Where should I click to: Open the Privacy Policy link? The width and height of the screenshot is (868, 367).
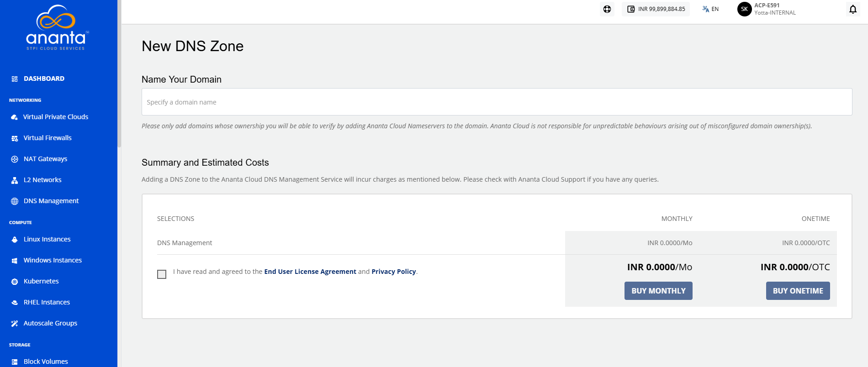[394, 272]
